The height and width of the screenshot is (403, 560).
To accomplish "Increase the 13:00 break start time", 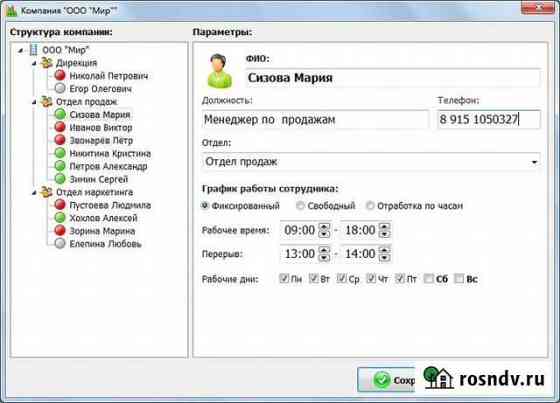I will (x=324, y=250).
